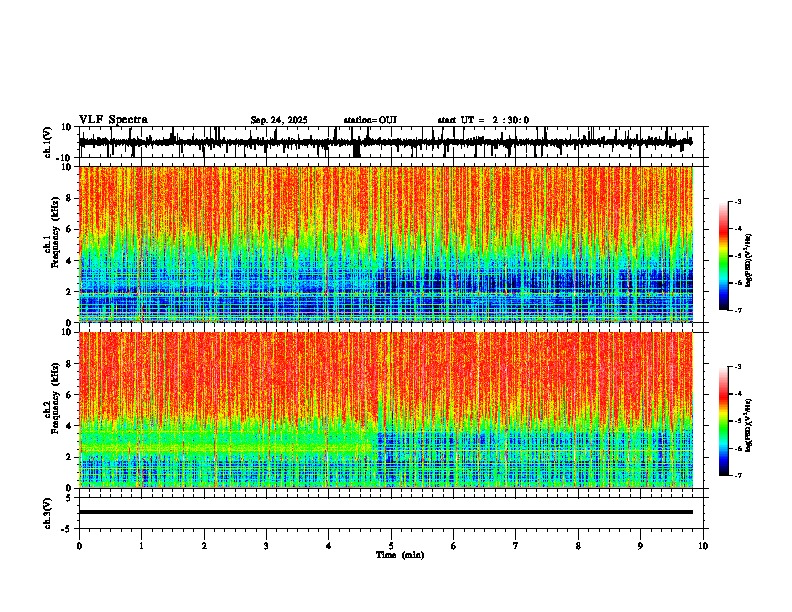This screenshot has width=792, height=612.
Task: Click time axis tick label '0'
Action: point(79,546)
